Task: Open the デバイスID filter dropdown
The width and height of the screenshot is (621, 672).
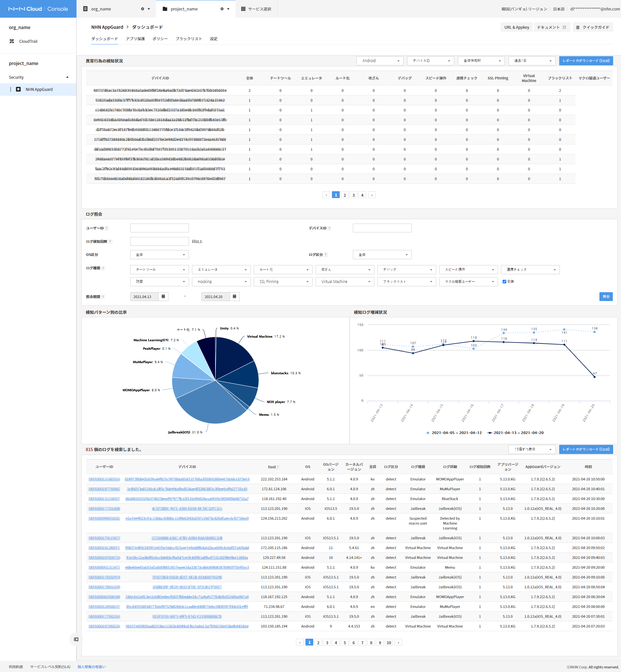Action: coord(430,61)
